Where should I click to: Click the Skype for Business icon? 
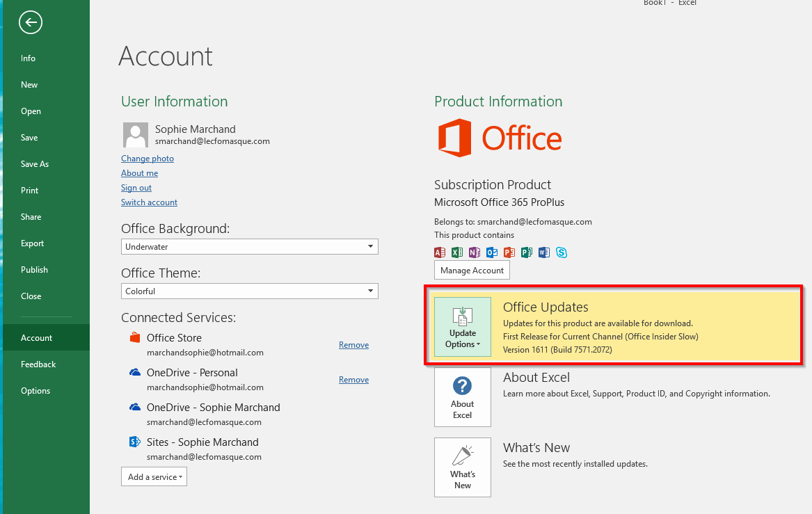(x=561, y=252)
